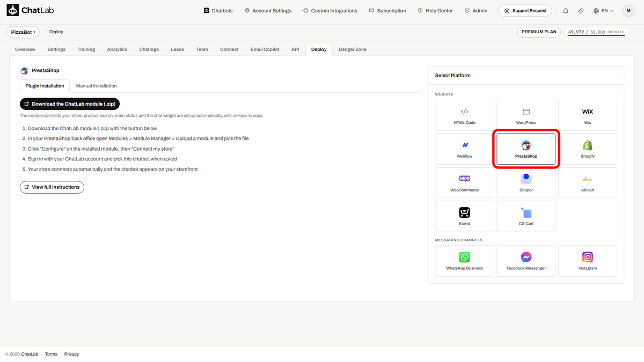
Task: Open the user avatar M menu
Action: pos(628,11)
